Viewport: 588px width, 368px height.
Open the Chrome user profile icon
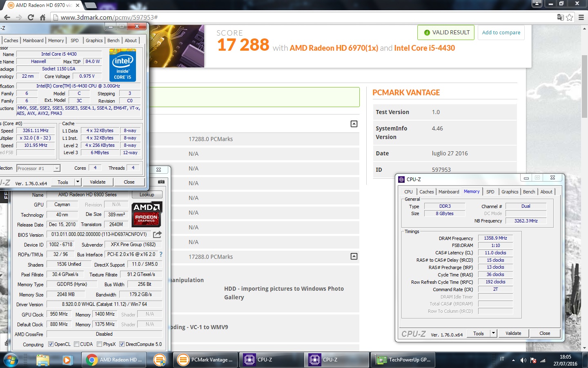[x=537, y=4]
